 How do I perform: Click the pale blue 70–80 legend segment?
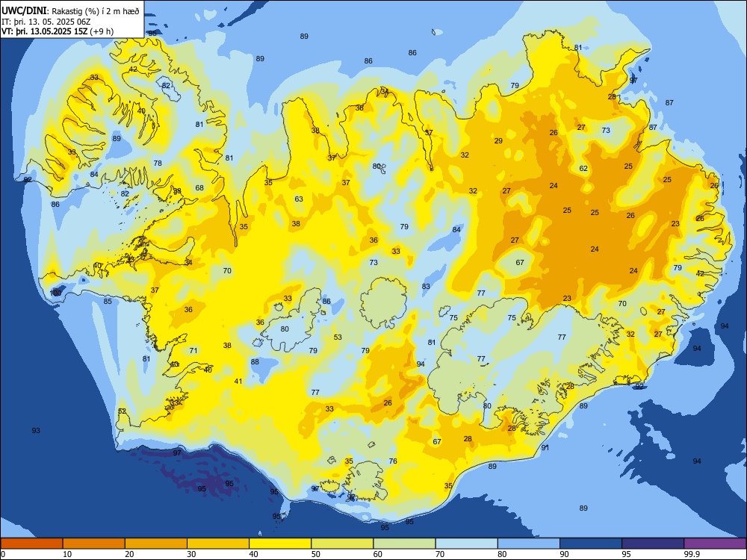466,544
